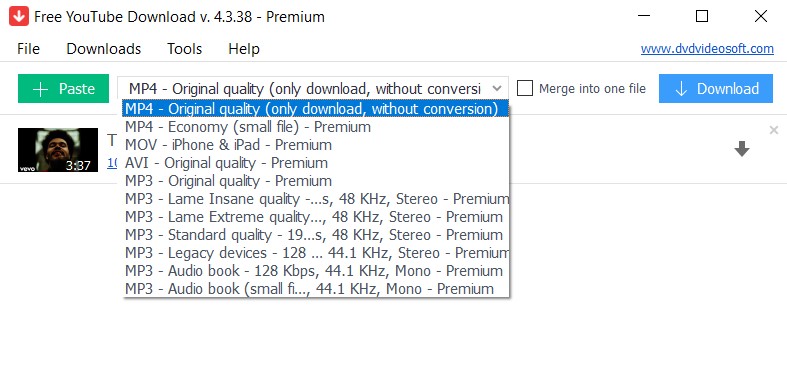Open the Downloads menu
This screenshot has width=787, height=371.
click(104, 49)
